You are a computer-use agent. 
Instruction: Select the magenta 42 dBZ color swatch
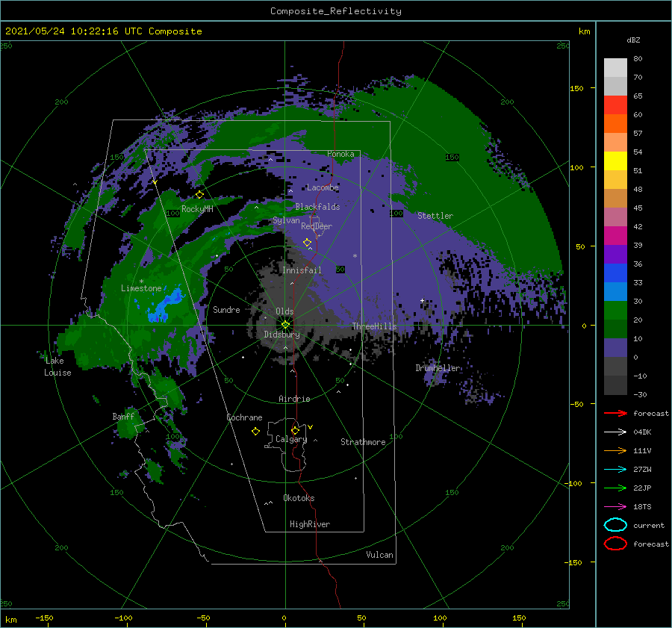coord(615,236)
